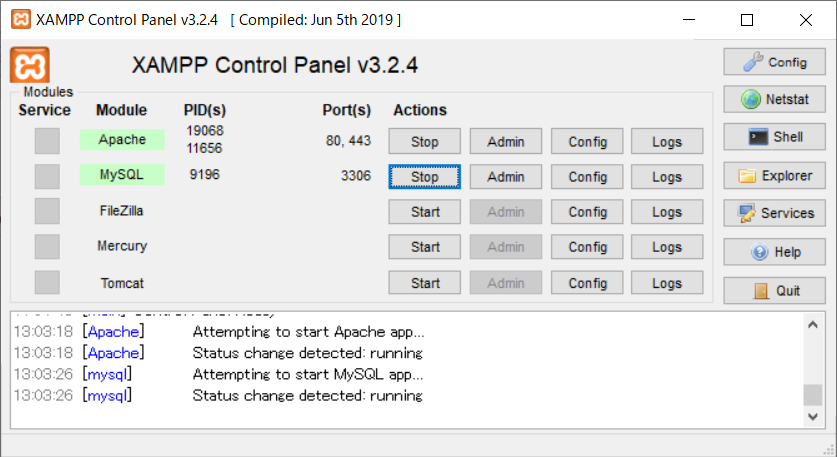Open Netstat with the globe icon
Screen dimensions: 837x457
(775, 99)
